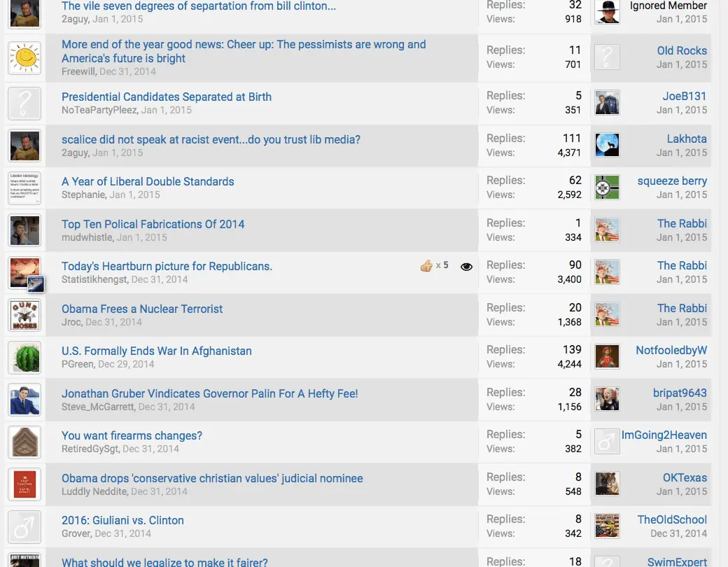The image size is (728, 567).
Task: Click The Rabbi's avatar on Top Ten row
Action: click(608, 230)
